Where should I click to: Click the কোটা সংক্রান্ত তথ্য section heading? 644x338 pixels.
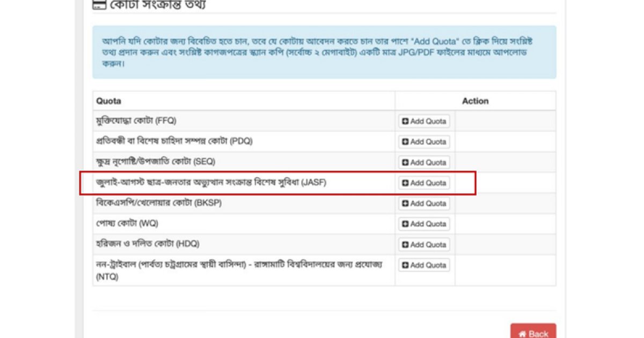(x=158, y=5)
